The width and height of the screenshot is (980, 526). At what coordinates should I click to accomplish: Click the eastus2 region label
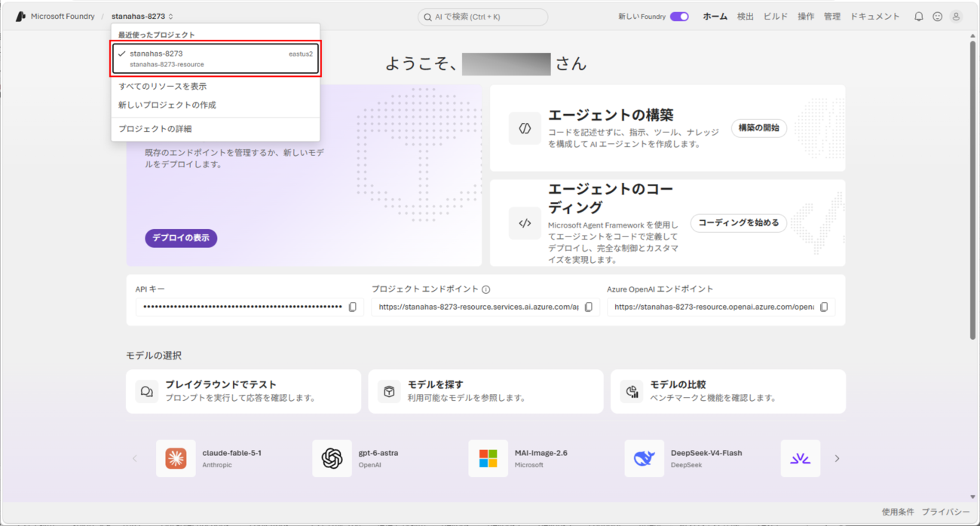tap(301, 54)
